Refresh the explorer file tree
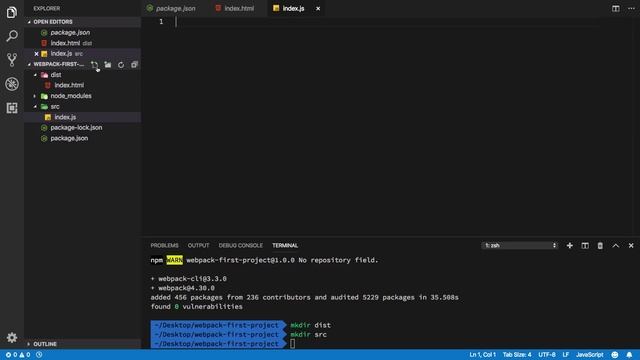 pyautogui.click(x=121, y=64)
